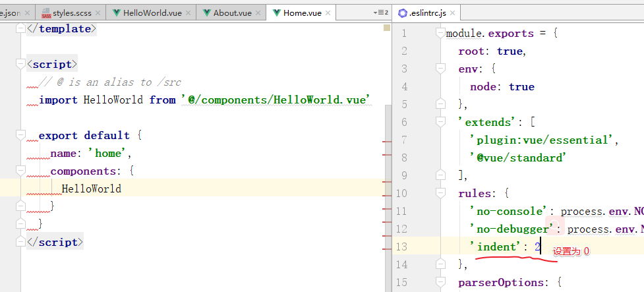The image size is (644, 292).
Task: Place cursor after the indent value 2
Action: tap(541, 247)
